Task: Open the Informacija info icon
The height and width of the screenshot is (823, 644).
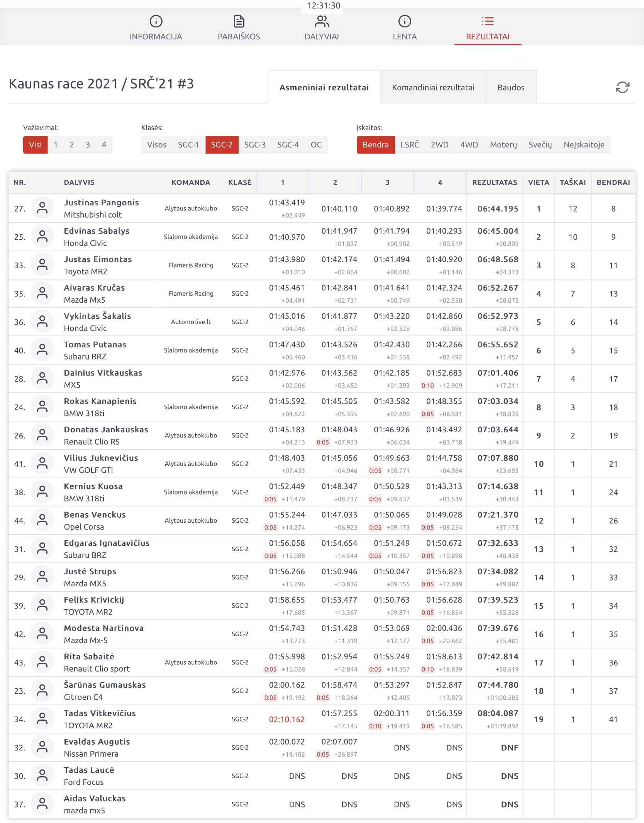Action: pos(156,21)
